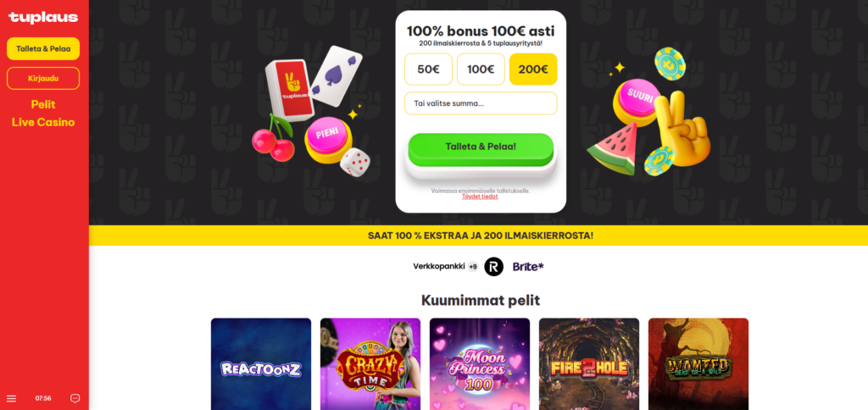Click the green Talleta & Pelaa! button
The image size is (868, 410).
[481, 147]
